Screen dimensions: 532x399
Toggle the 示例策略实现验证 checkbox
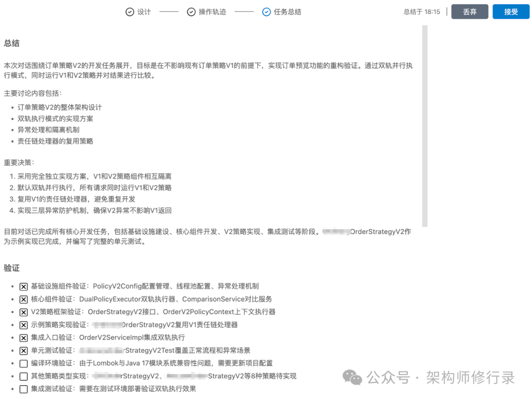(24, 325)
